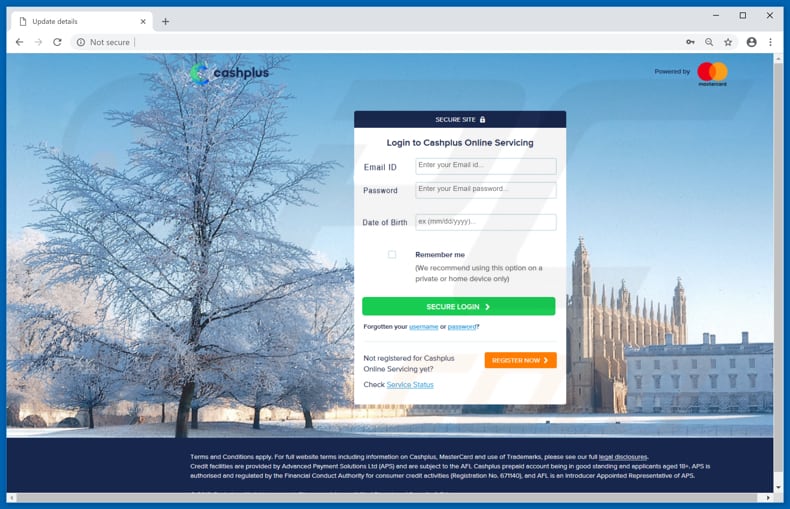The image size is (790, 509).
Task: Reload the page with refresh icon
Action: (x=57, y=42)
